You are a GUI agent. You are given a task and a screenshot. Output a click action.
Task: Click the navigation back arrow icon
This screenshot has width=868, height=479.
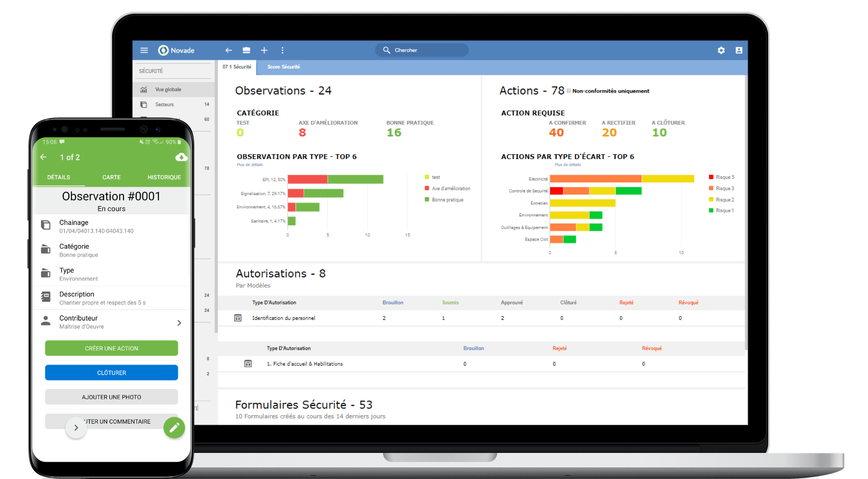(x=230, y=50)
